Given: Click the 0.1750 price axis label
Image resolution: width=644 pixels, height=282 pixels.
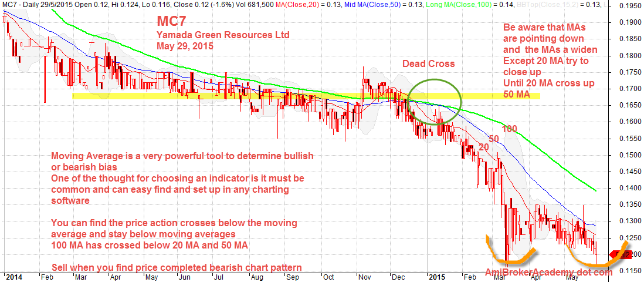Looking at the screenshot, I should point(631,72).
